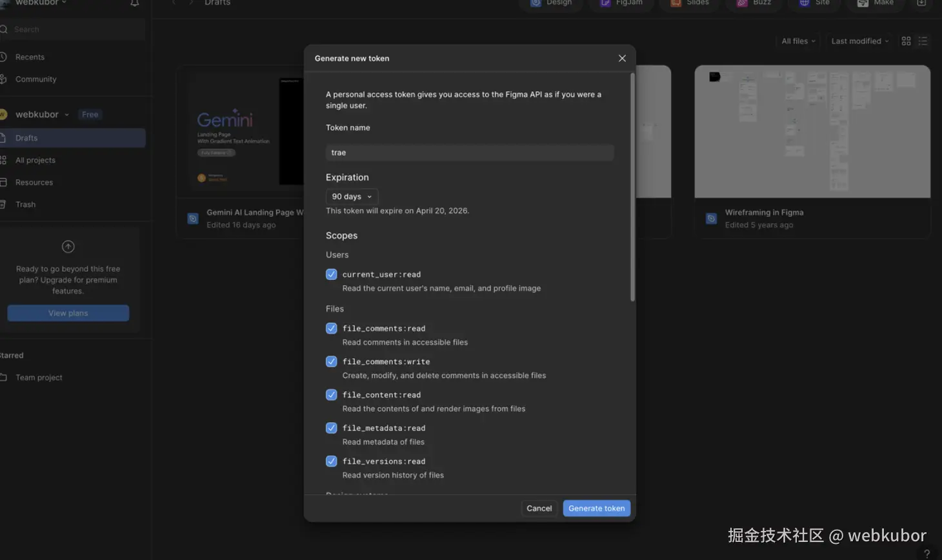Screen dimensions: 942x560
Task: Open the 90 days expiration dropdown
Action: [x=352, y=197]
